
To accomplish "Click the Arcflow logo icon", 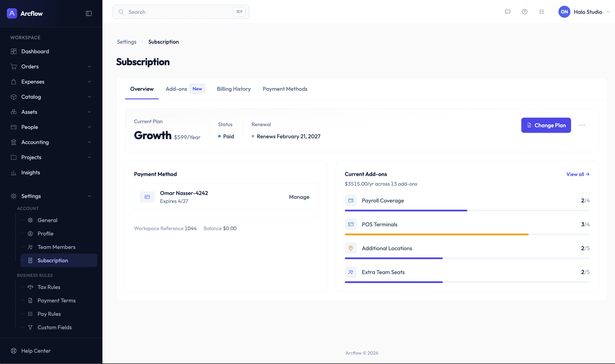I will [12, 13].
